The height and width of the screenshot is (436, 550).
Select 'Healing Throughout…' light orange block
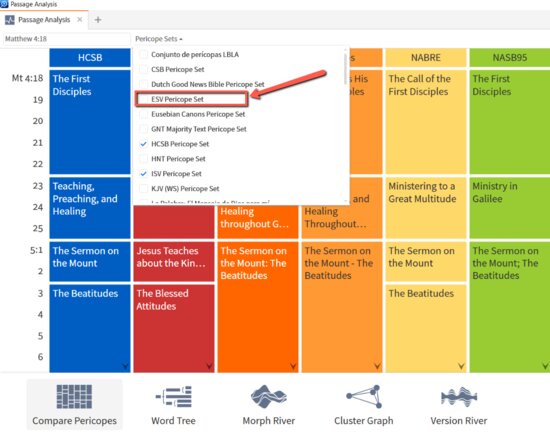click(342, 222)
